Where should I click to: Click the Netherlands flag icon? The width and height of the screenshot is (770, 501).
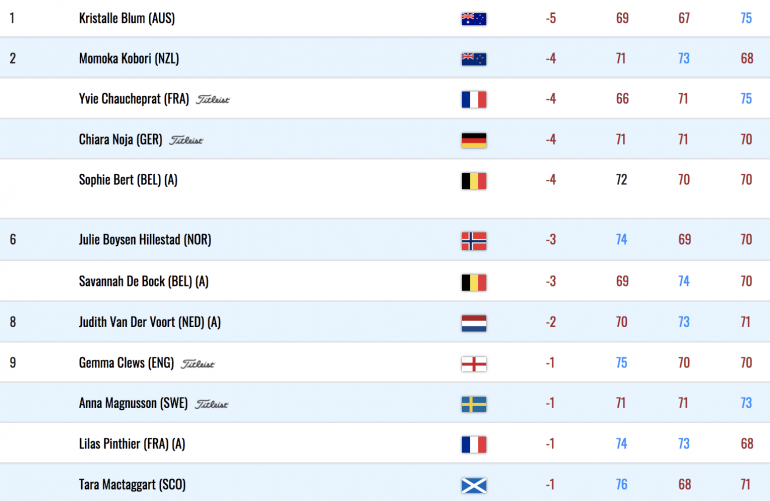click(474, 323)
